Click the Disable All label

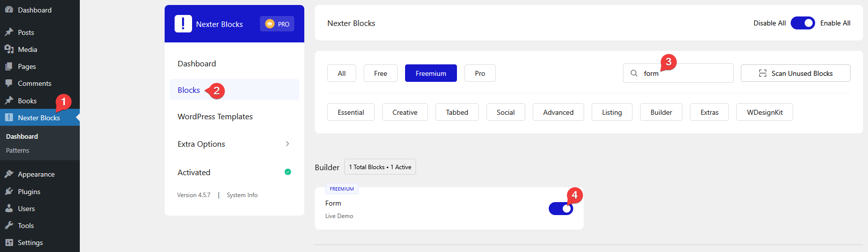point(770,23)
